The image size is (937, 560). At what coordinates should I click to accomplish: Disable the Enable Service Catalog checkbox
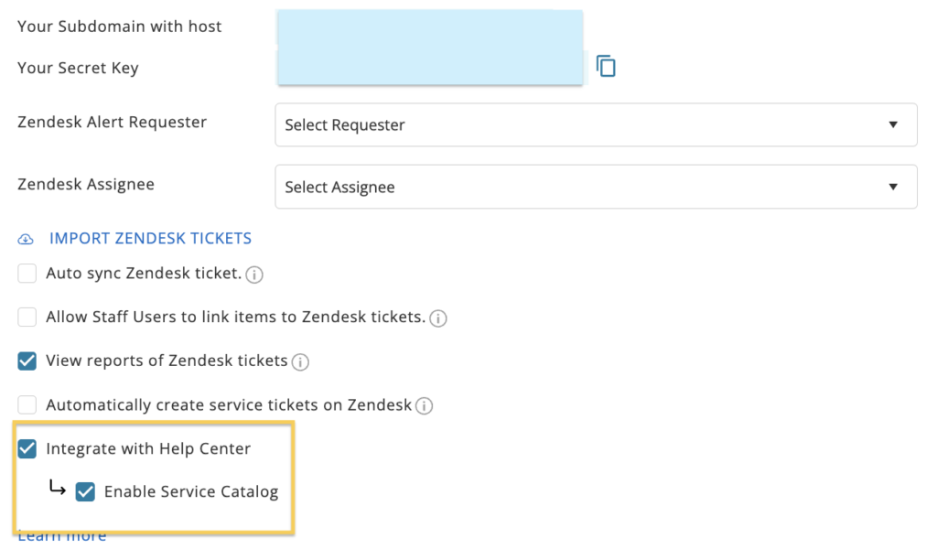[85, 492]
